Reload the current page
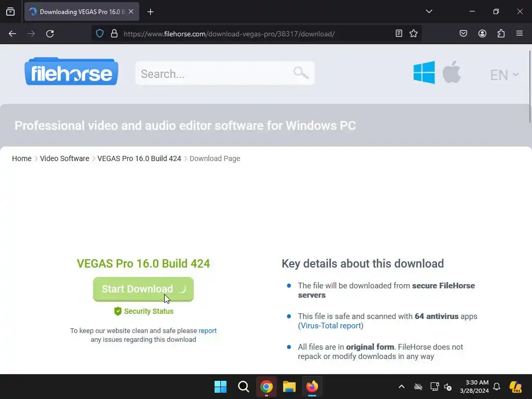 [50, 34]
